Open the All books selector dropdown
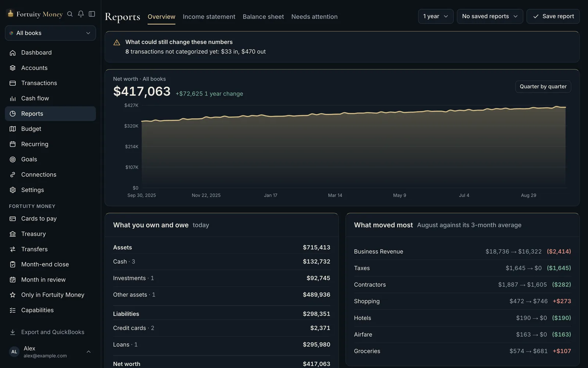 [x=50, y=33]
